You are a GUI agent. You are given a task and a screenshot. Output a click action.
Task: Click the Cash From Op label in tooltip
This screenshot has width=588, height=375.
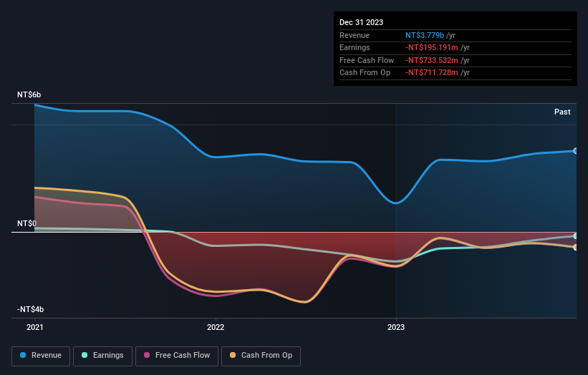click(365, 73)
